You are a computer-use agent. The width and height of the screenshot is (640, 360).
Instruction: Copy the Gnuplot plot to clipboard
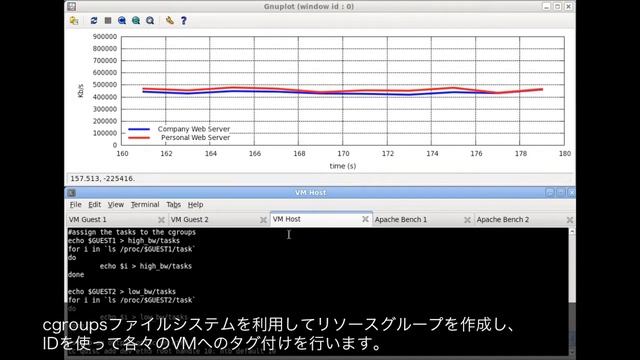[x=74, y=20]
